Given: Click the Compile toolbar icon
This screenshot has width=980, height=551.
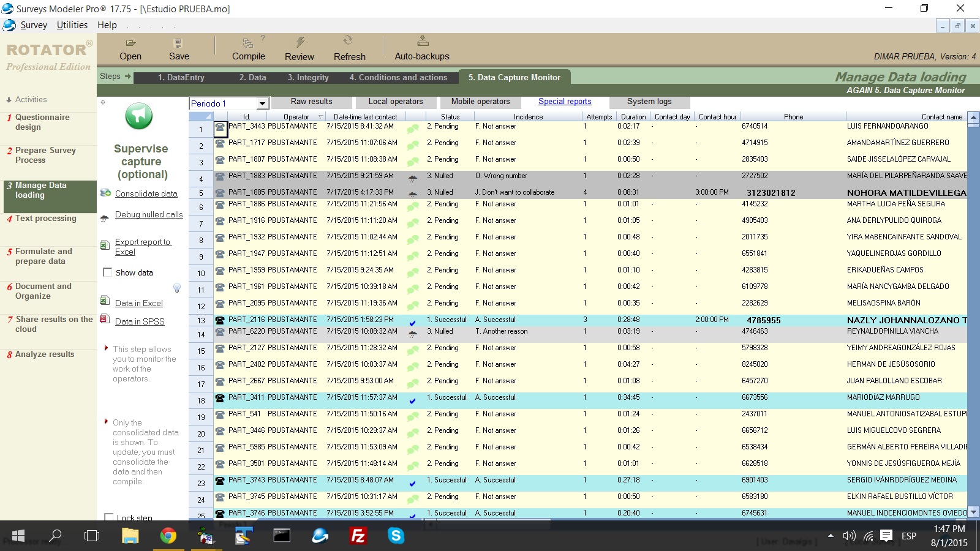Looking at the screenshot, I should coord(248,43).
